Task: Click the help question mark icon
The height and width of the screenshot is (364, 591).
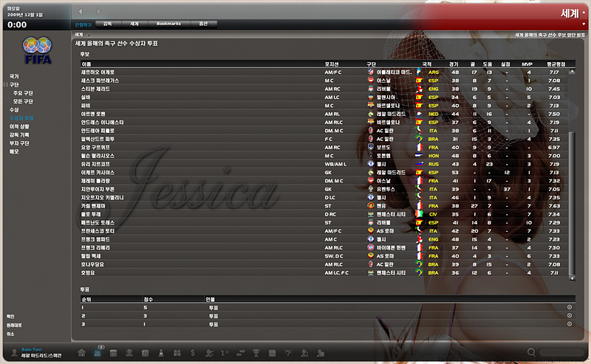Action: pos(289,353)
